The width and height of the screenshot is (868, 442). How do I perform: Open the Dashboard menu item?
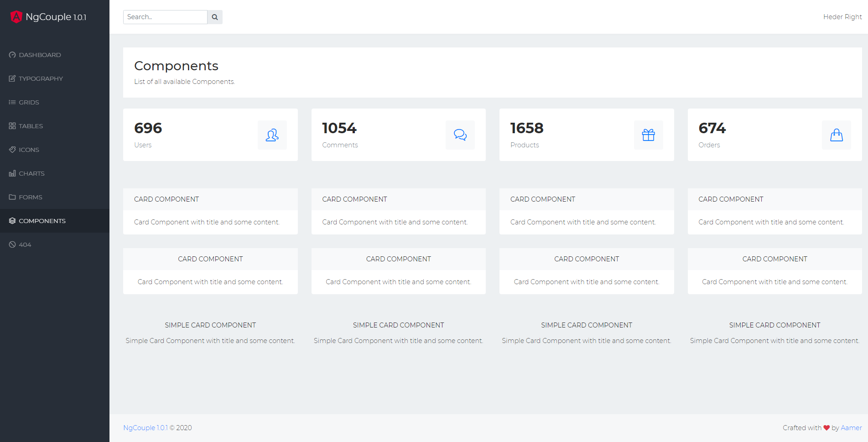coord(55,55)
